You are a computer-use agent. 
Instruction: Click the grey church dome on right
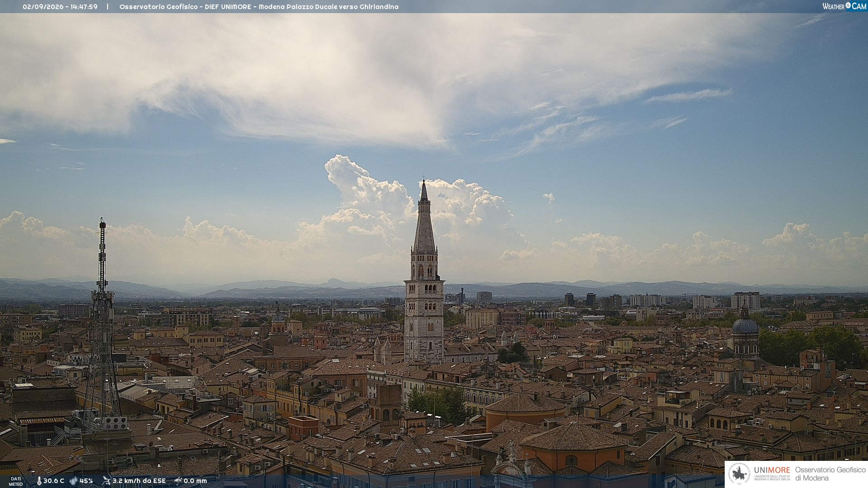tap(745, 325)
